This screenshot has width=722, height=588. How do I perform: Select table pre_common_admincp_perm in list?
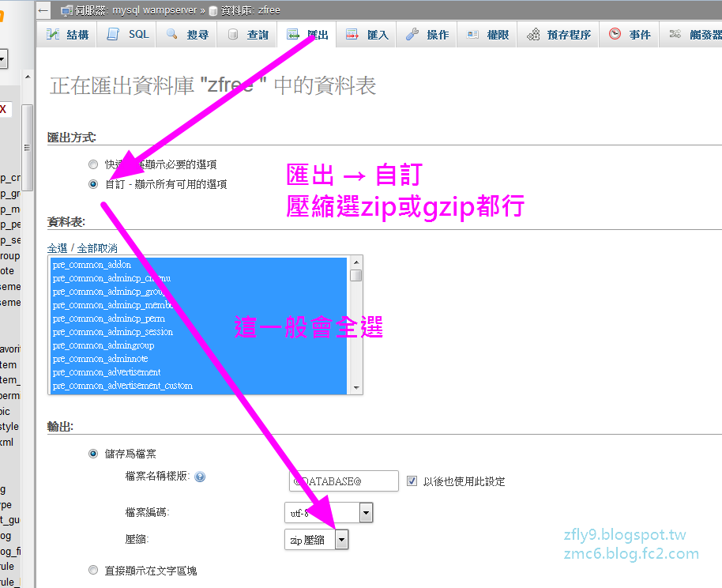point(198,318)
